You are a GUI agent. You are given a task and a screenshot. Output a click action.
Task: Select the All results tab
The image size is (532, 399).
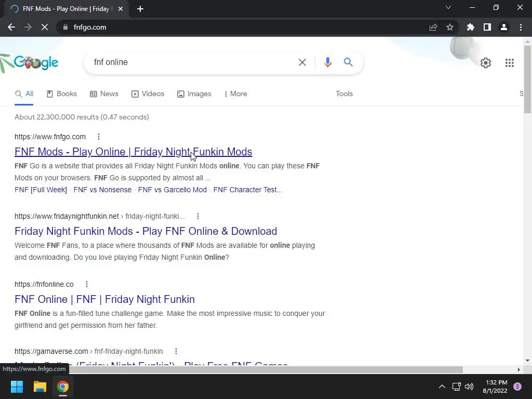[x=24, y=94]
